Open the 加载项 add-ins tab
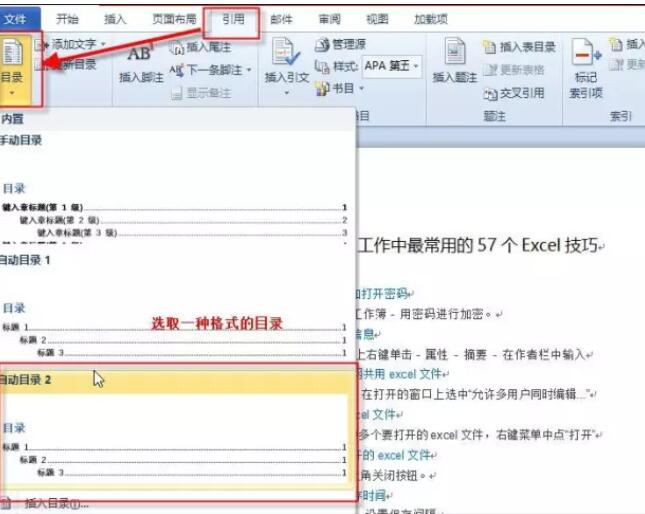Screen dimensions: 645x514 (x=431, y=19)
